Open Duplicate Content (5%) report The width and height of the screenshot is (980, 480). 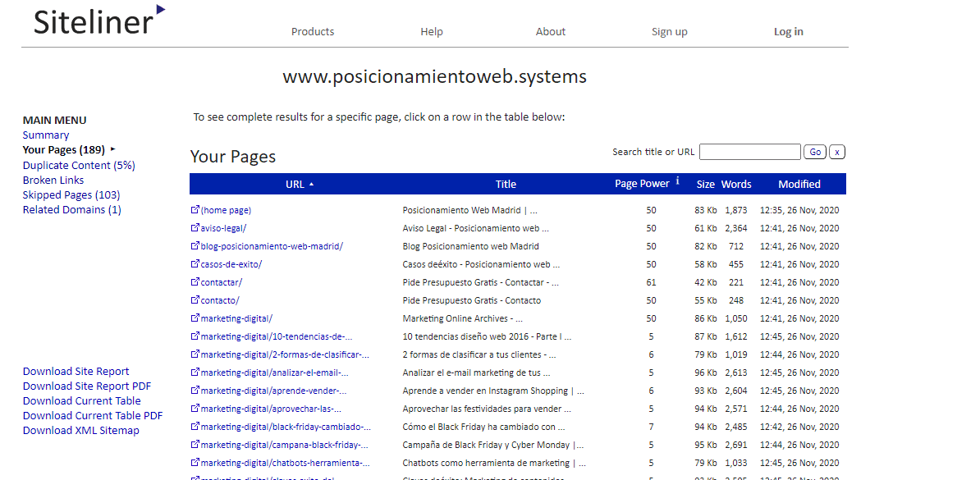point(79,165)
